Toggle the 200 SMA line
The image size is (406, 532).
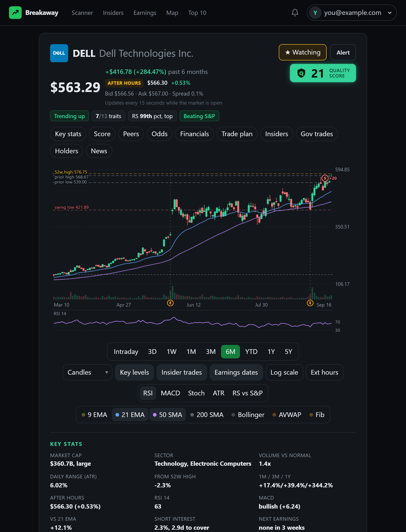tap(207, 415)
